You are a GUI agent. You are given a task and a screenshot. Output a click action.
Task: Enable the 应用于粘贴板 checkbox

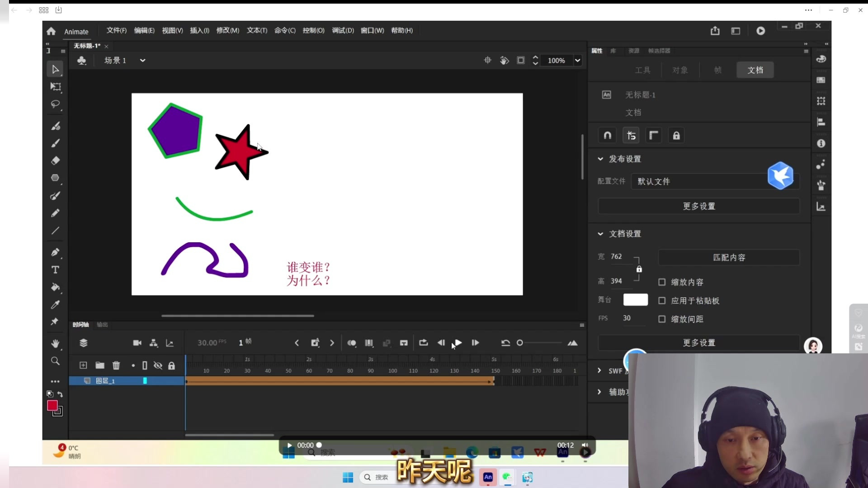[x=662, y=300]
